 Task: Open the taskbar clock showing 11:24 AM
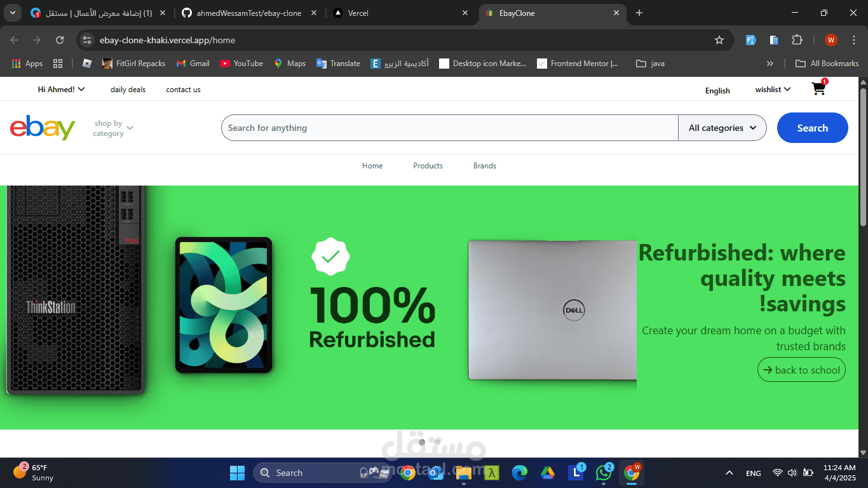(839, 473)
